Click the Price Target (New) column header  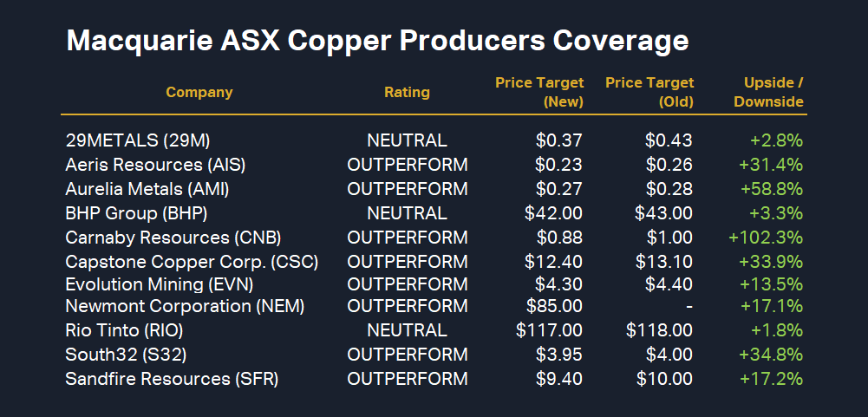point(539,92)
